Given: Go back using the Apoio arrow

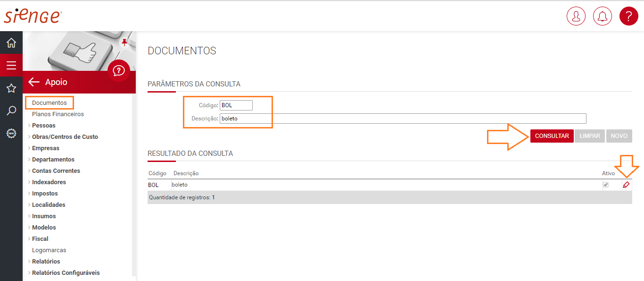Looking at the screenshot, I should (34, 82).
